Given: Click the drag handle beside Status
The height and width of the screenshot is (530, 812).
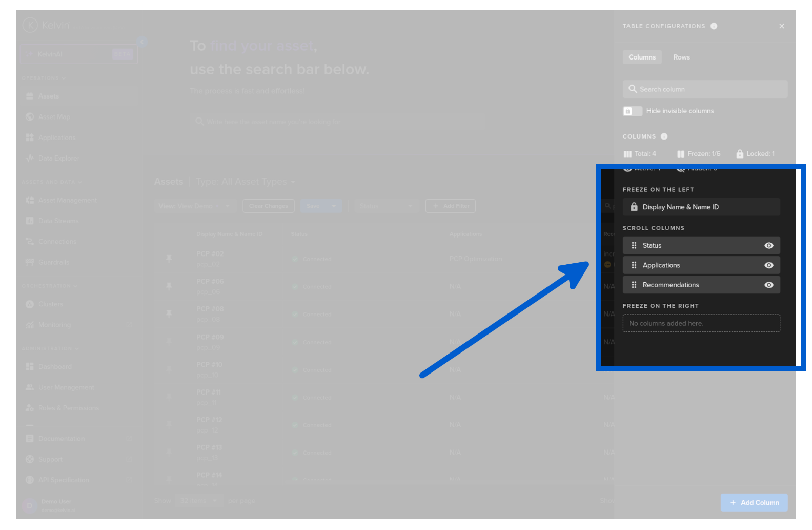Looking at the screenshot, I should [x=634, y=246].
